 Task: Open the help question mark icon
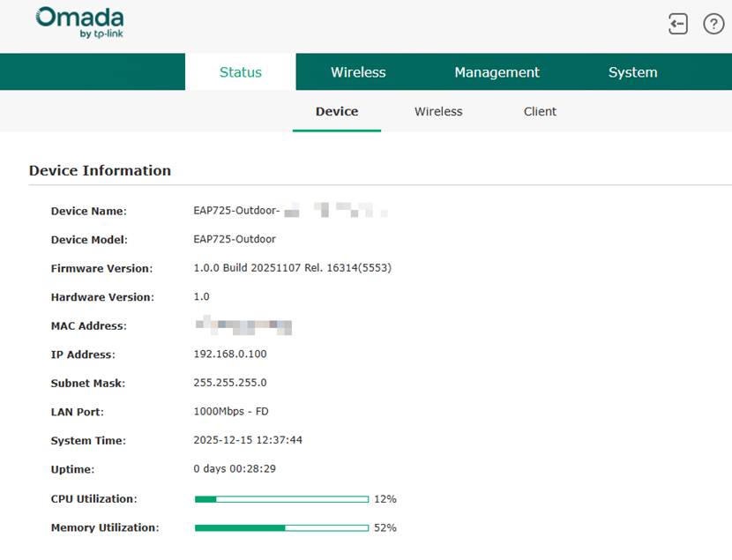tap(713, 24)
